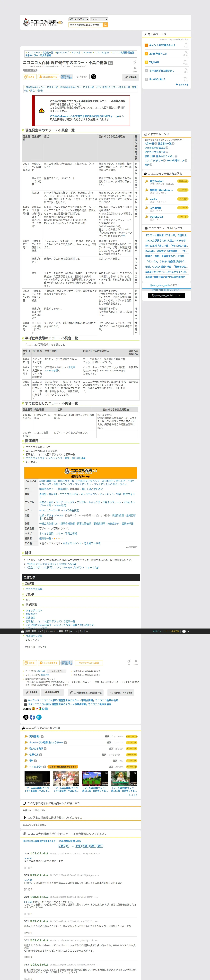Open HTMLカラーコード link in カラー row

[49, 511]
